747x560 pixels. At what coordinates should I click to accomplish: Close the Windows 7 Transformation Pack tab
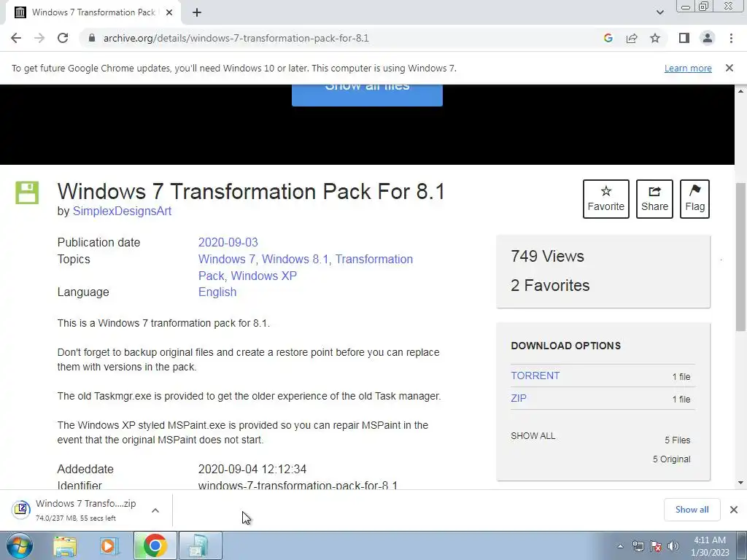[169, 12]
